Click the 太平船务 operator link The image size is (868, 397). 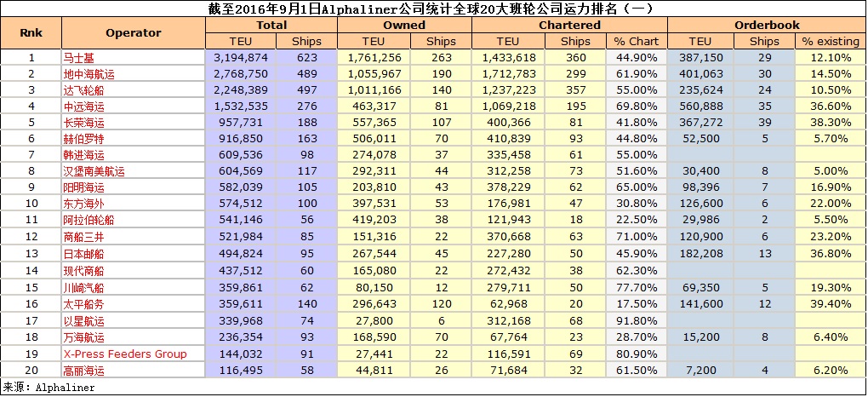[83, 304]
